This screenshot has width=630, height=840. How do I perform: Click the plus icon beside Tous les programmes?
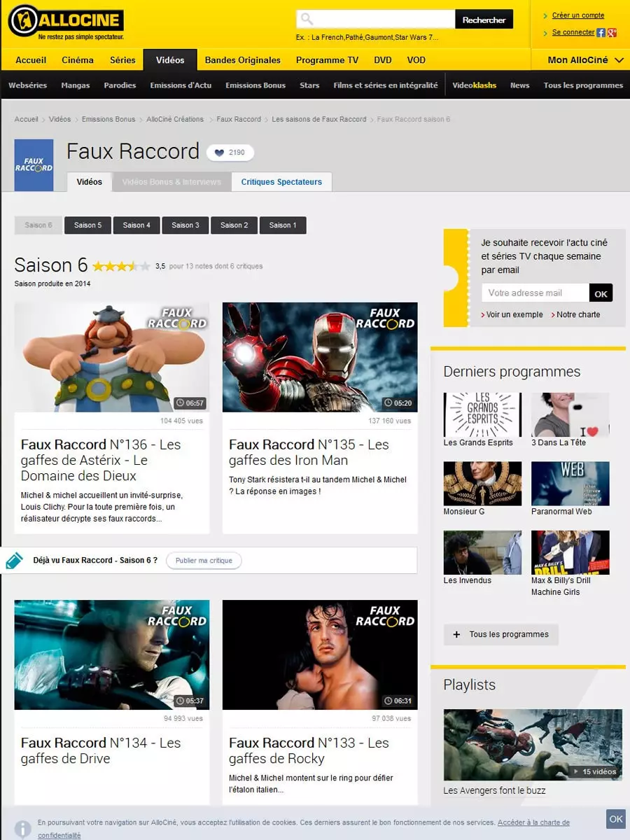(x=457, y=634)
